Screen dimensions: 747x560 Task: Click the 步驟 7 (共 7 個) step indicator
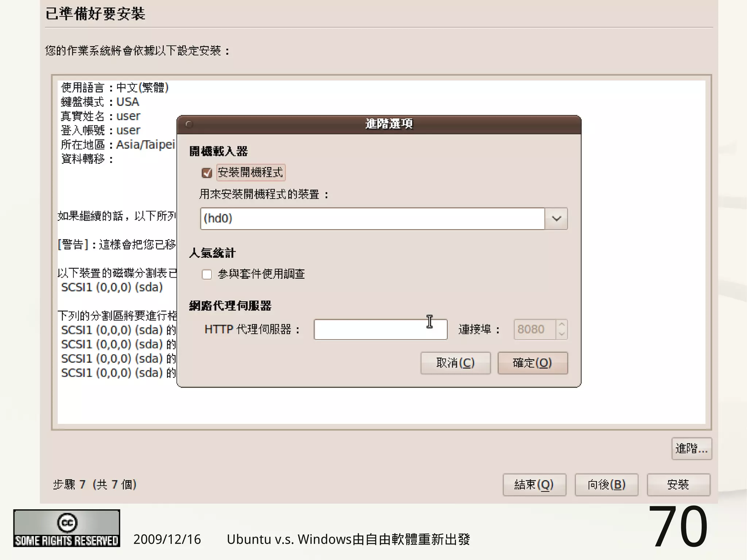click(x=95, y=484)
